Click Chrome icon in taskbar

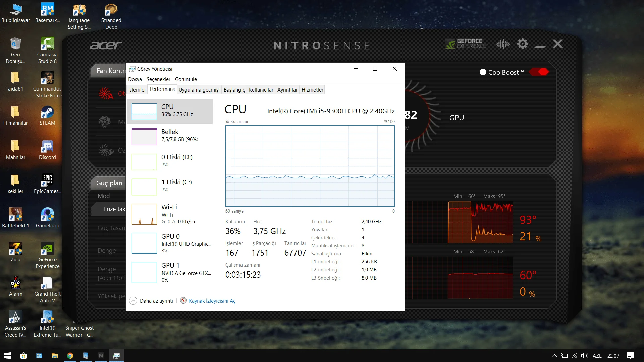click(70, 356)
